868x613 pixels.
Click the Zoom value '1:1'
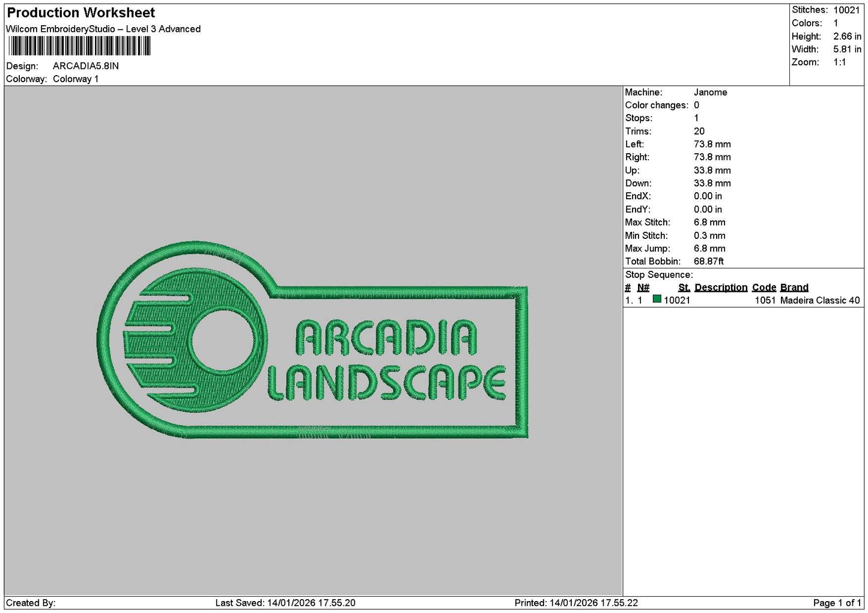pyautogui.click(x=839, y=62)
